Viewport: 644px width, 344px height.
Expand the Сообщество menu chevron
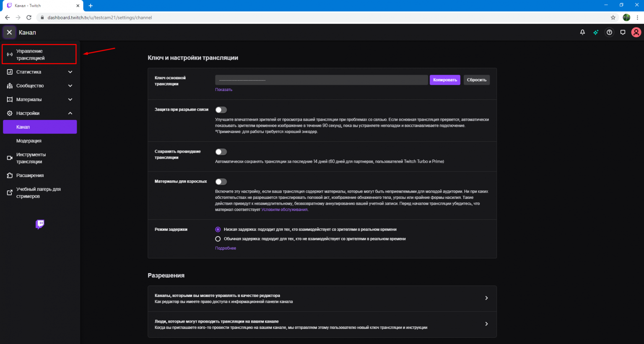click(x=70, y=86)
